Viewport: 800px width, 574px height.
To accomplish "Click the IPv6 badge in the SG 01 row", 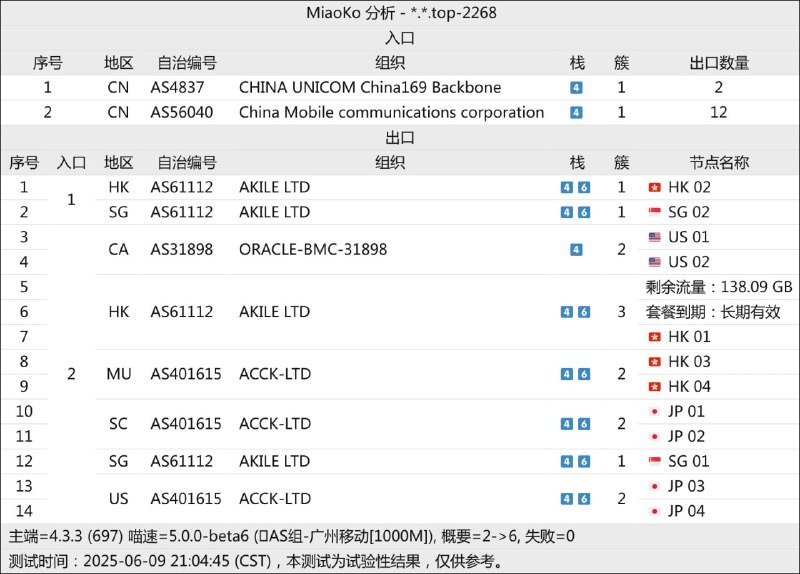I will [x=584, y=461].
